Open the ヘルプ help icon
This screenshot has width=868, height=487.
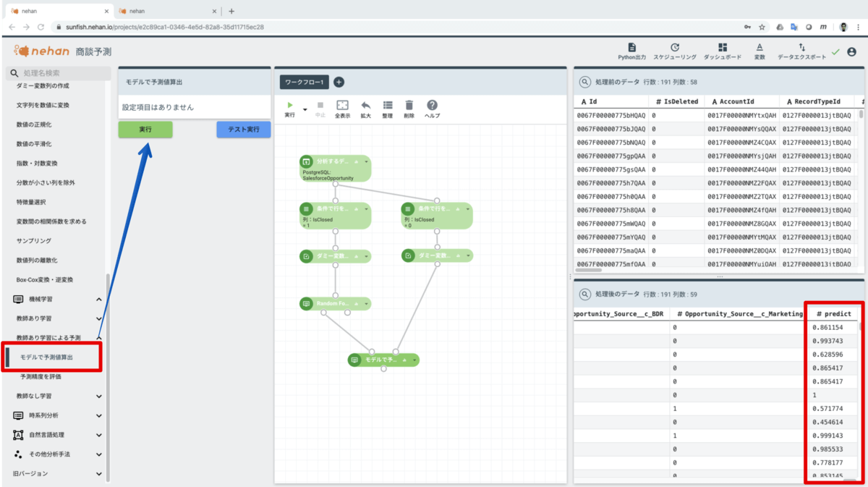[432, 109]
